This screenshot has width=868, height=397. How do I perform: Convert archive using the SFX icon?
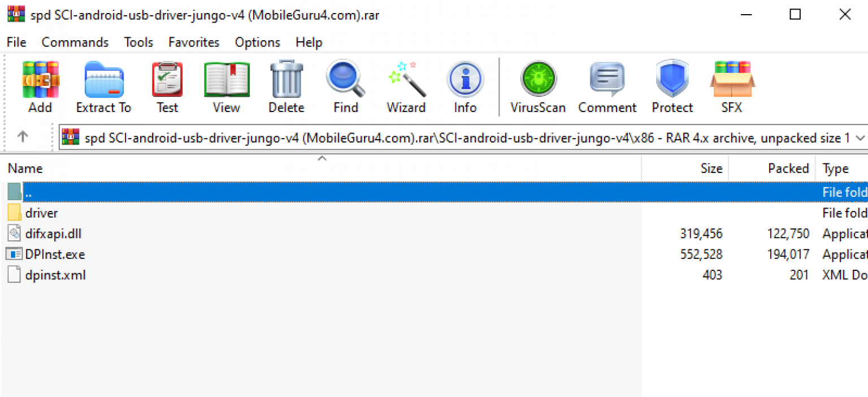pyautogui.click(x=732, y=85)
